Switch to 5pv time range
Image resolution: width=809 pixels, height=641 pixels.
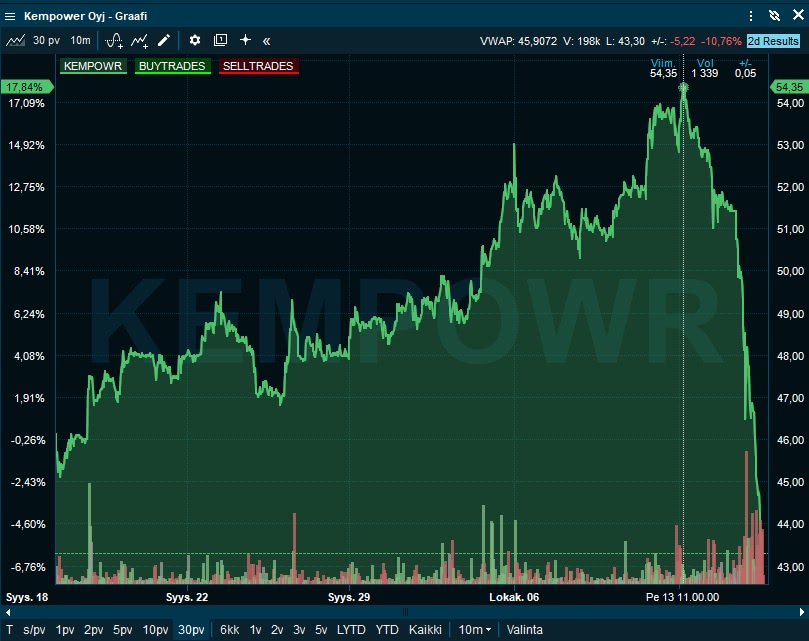pos(123,630)
